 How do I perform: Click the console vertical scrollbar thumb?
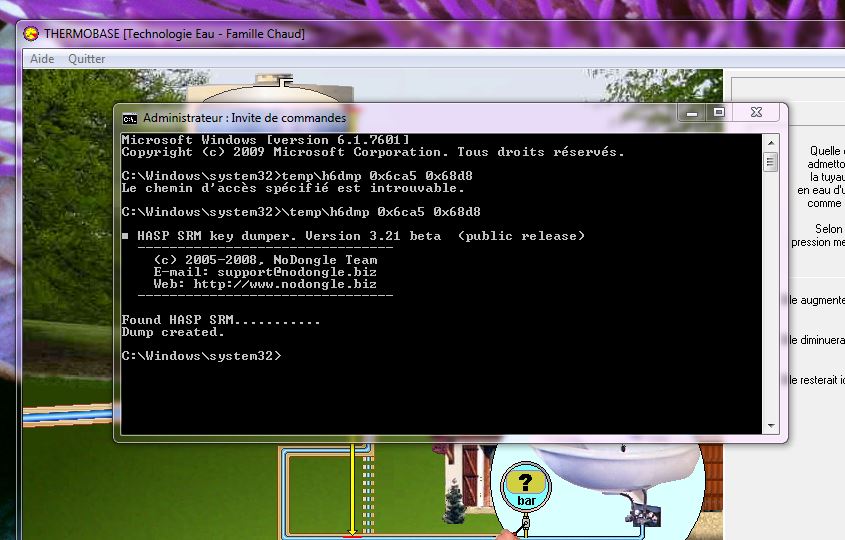[771, 162]
